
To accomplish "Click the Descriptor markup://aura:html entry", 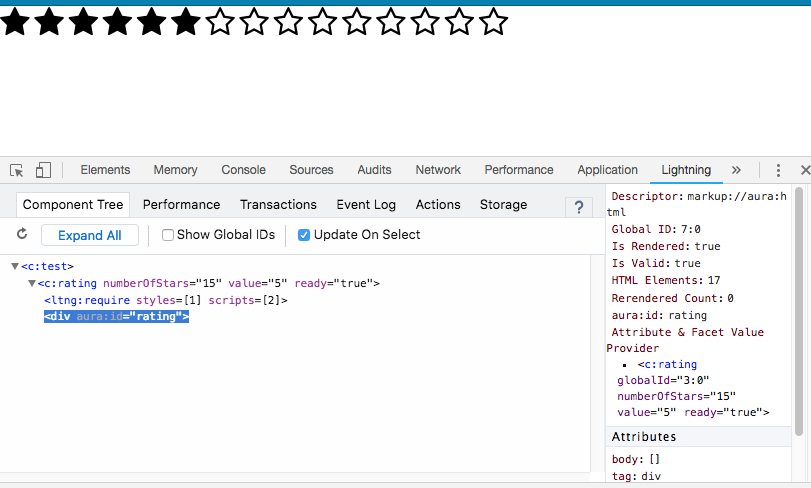I will 697,204.
